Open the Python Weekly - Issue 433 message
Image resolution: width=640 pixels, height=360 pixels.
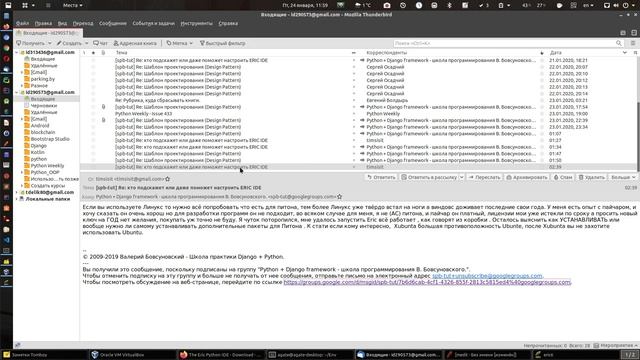[143, 113]
